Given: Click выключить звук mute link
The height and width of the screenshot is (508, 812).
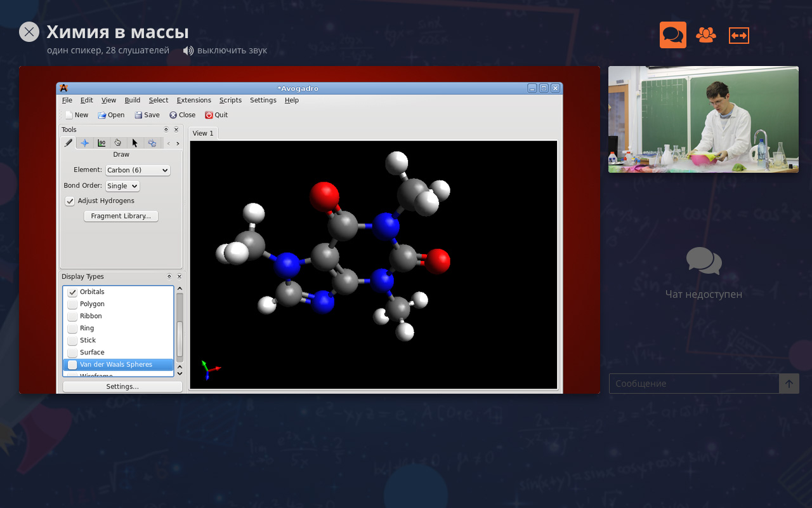Looking at the screenshot, I should click(232, 51).
